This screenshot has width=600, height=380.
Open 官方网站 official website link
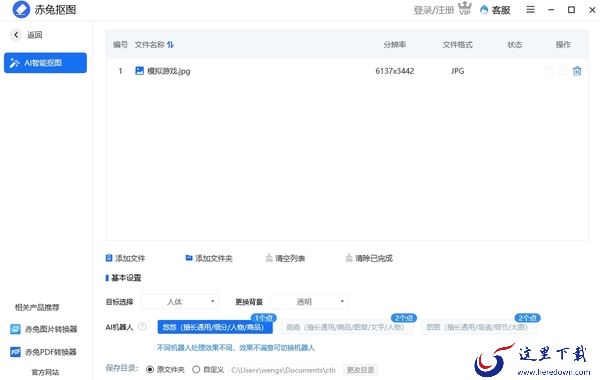pos(45,372)
